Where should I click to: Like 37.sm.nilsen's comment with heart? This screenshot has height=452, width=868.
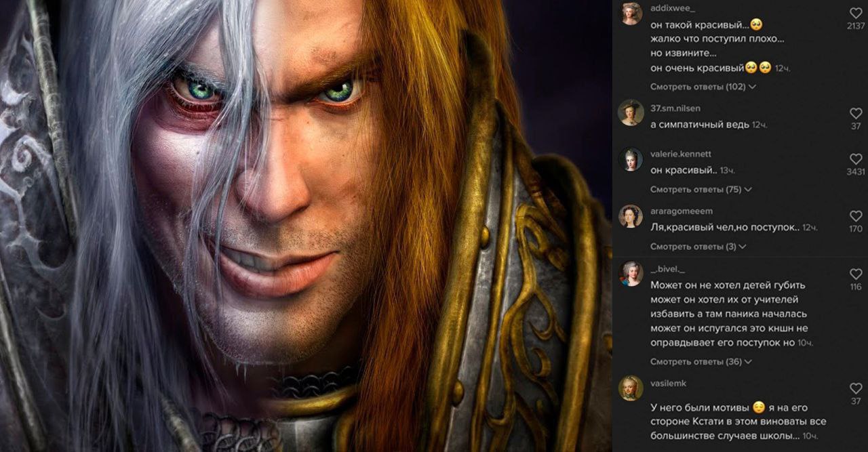(x=856, y=113)
